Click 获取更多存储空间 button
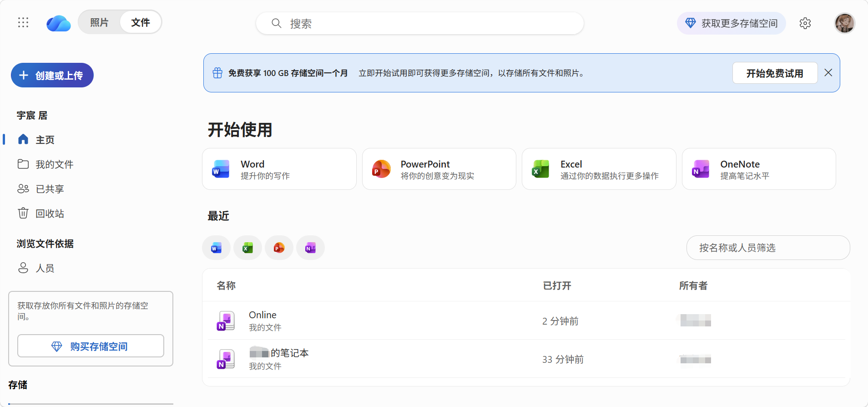868x407 pixels. pos(731,23)
